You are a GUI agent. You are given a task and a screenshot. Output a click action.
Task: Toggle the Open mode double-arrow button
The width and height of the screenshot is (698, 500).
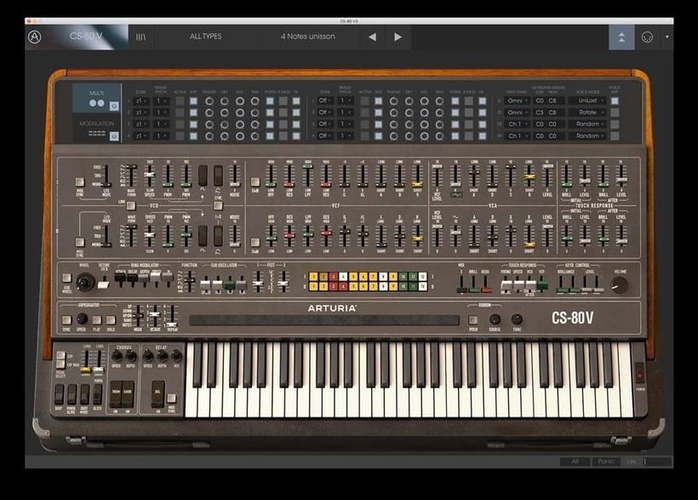tap(621, 37)
